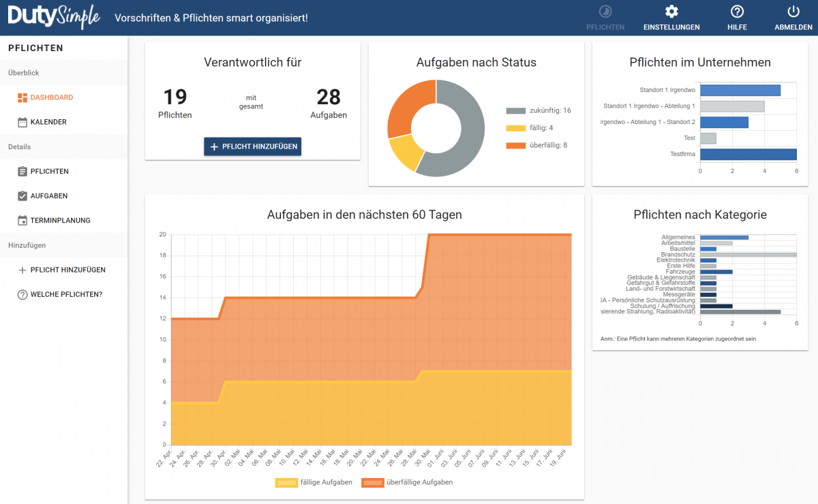818x504 pixels.
Task: Click the orange 'überfällig: 8' legend swatch
Action: (x=516, y=146)
